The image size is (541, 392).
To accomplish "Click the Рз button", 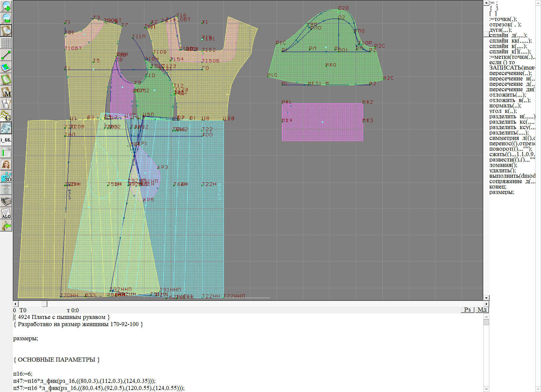I will 467,310.
